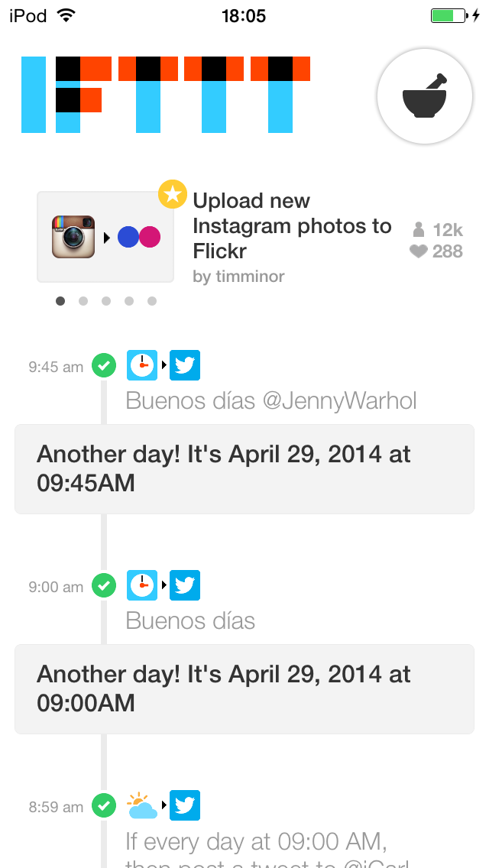Open the "Buenos días @JennyWarhol" recipe title
This screenshot has height=868, width=489.
[x=271, y=401]
